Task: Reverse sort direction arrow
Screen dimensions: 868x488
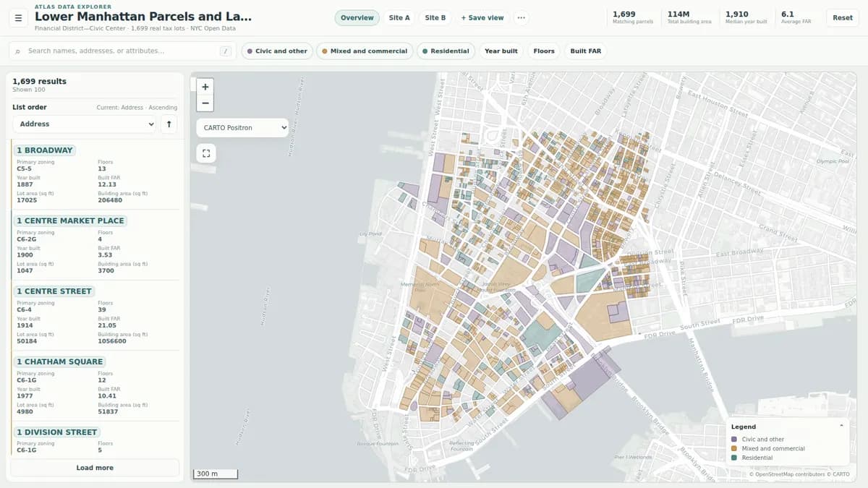Action: [169, 124]
